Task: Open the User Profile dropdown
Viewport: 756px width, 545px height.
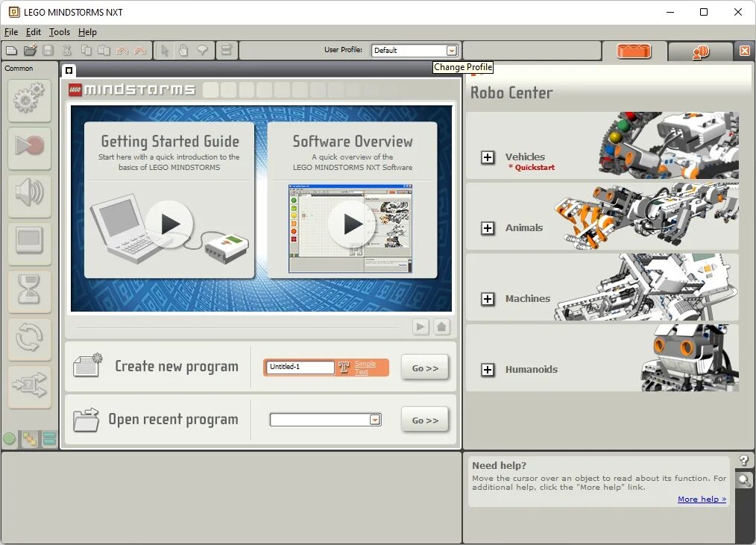Action: pyautogui.click(x=451, y=50)
